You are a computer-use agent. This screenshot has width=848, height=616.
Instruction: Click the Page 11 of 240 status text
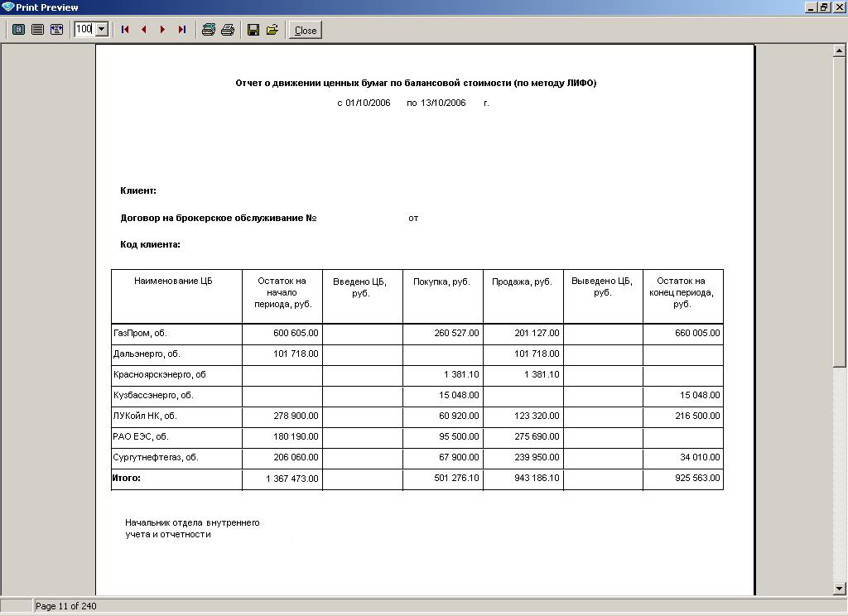[x=66, y=606]
